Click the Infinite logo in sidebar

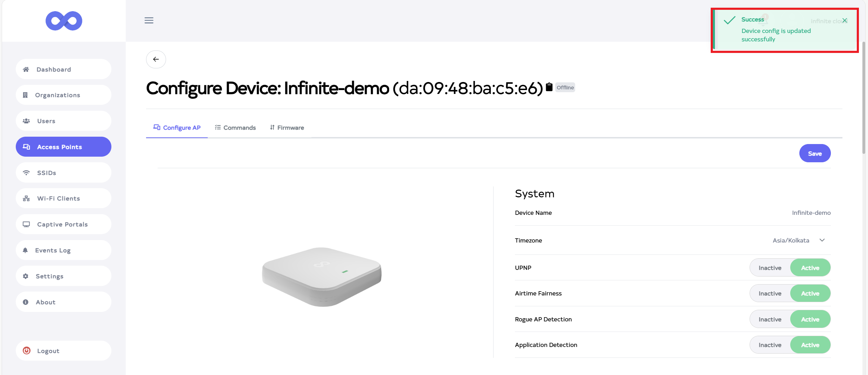(x=64, y=21)
